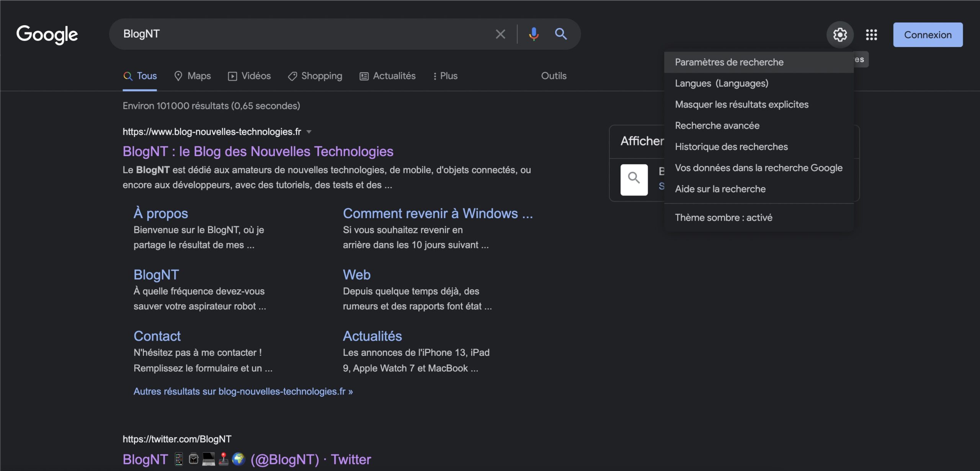980x471 pixels.
Task: Click the voice search microphone icon
Action: (534, 34)
